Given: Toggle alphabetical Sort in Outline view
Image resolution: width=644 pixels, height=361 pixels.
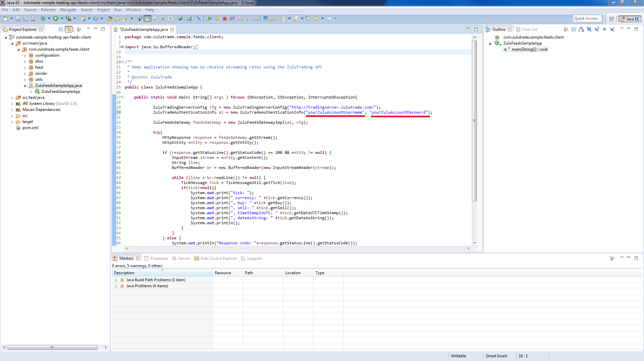Looking at the screenshot, I should click(x=581, y=29).
